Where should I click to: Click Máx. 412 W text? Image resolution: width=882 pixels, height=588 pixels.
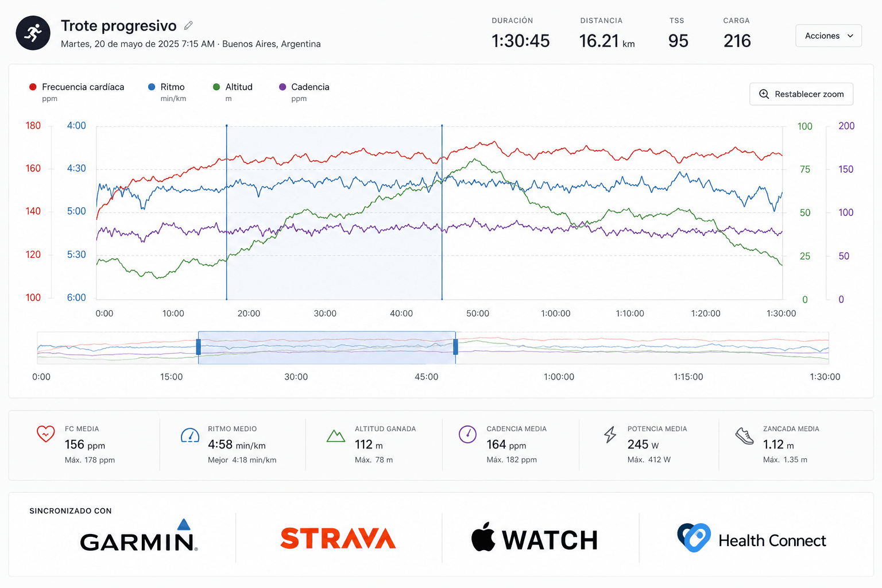pos(649,459)
